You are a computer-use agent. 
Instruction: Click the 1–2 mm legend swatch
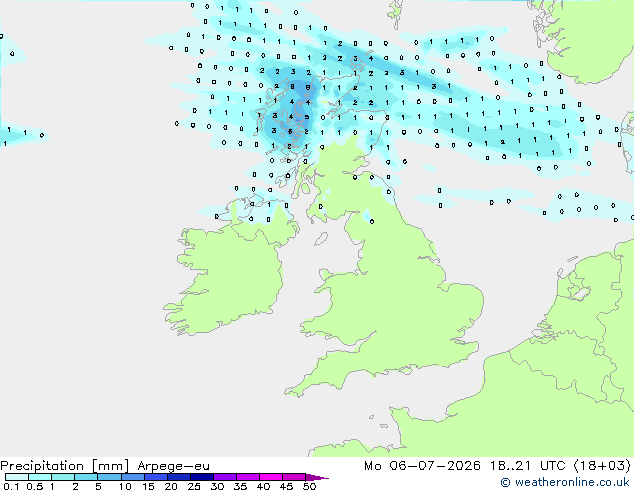(63, 477)
